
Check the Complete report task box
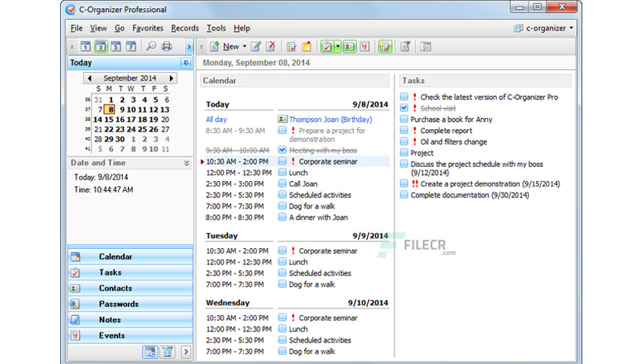point(404,130)
